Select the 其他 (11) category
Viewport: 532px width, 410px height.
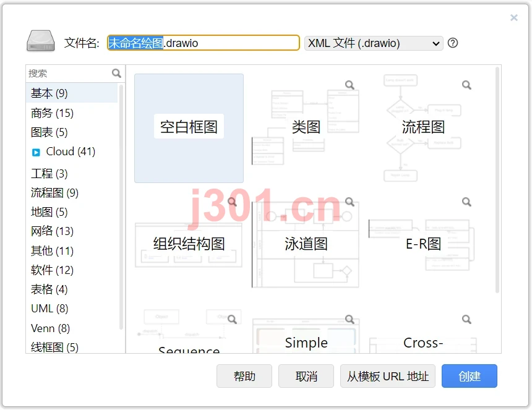coord(72,251)
